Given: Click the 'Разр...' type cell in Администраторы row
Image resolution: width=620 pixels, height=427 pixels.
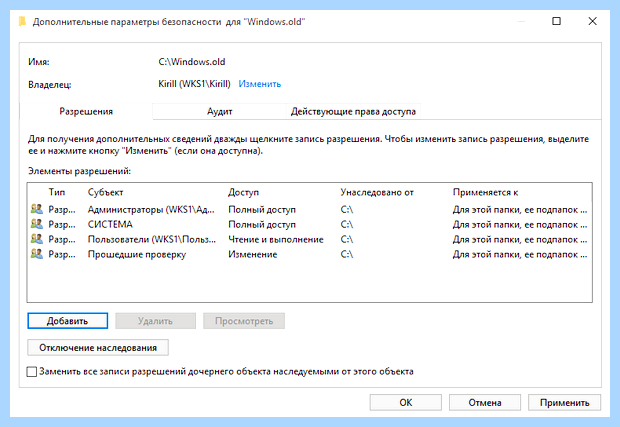Looking at the screenshot, I should coord(62,210).
